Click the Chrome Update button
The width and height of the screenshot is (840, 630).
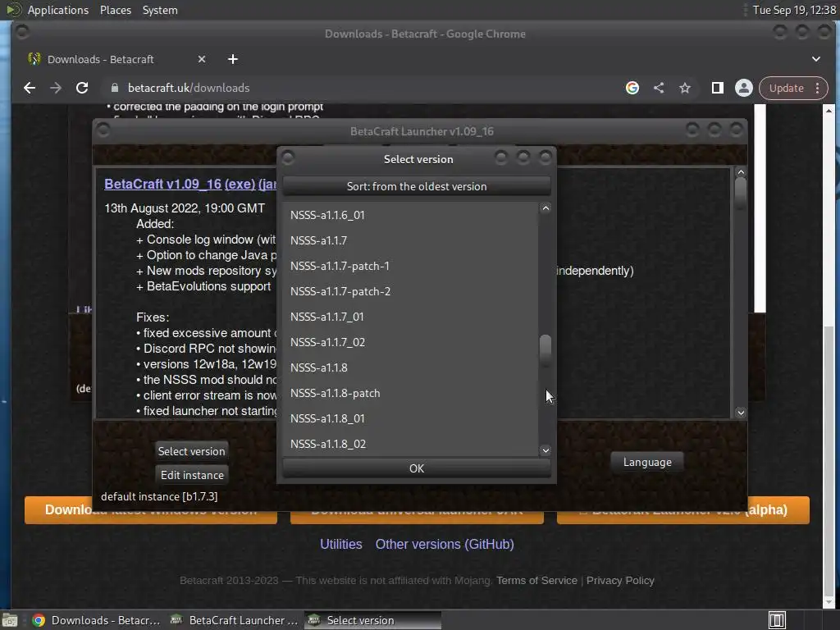786,88
